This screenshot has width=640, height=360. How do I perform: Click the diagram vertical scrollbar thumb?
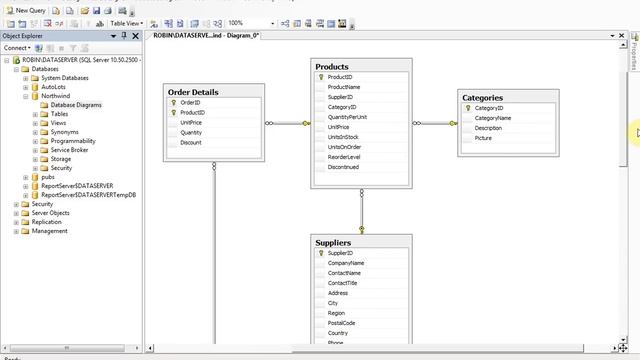[x=623, y=119]
